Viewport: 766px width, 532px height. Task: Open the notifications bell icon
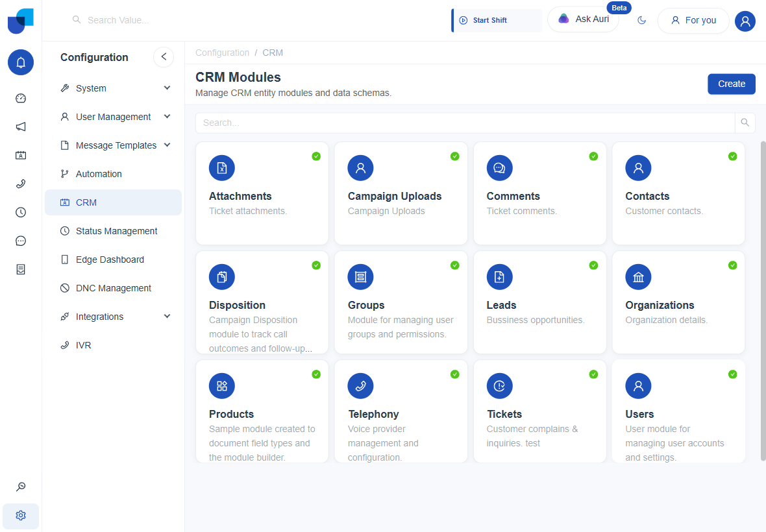(x=21, y=62)
